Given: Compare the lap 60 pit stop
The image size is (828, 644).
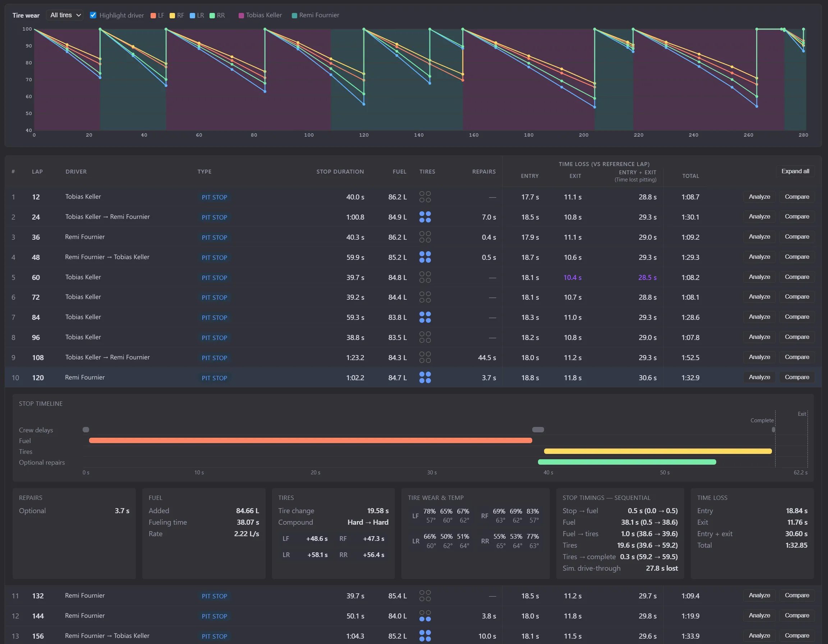Looking at the screenshot, I should click(796, 277).
